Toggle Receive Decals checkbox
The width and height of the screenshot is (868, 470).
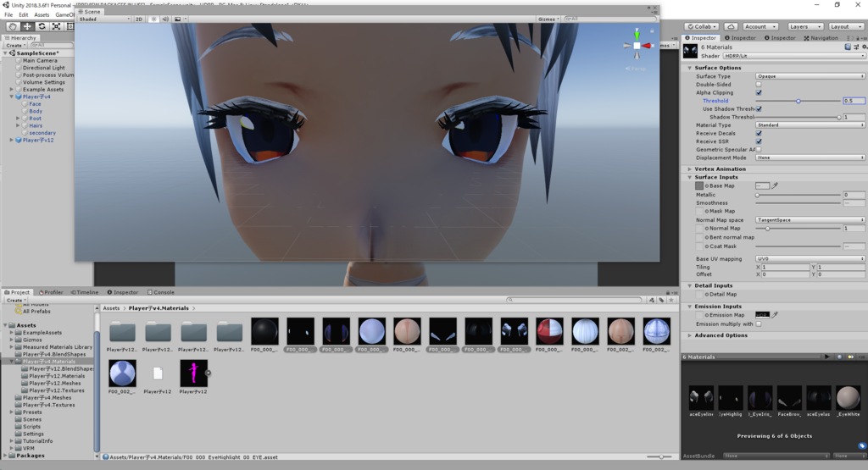759,133
